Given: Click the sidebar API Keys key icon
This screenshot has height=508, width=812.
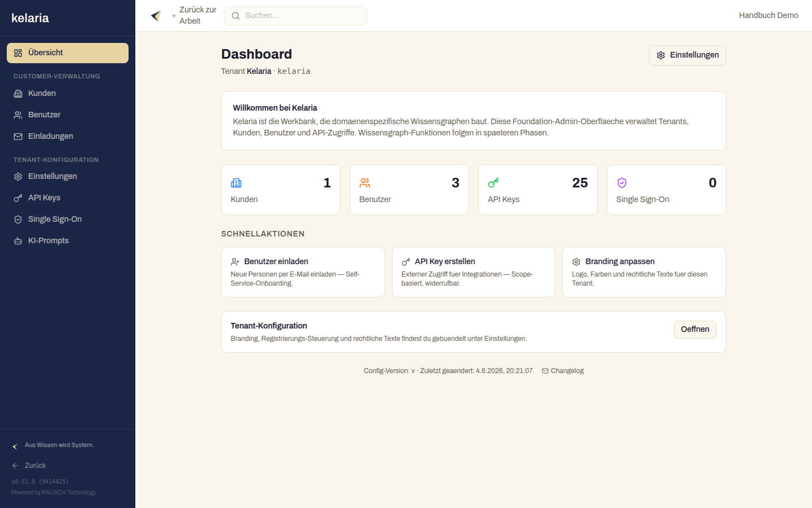Looking at the screenshot, I should click(x=18, y=198).
